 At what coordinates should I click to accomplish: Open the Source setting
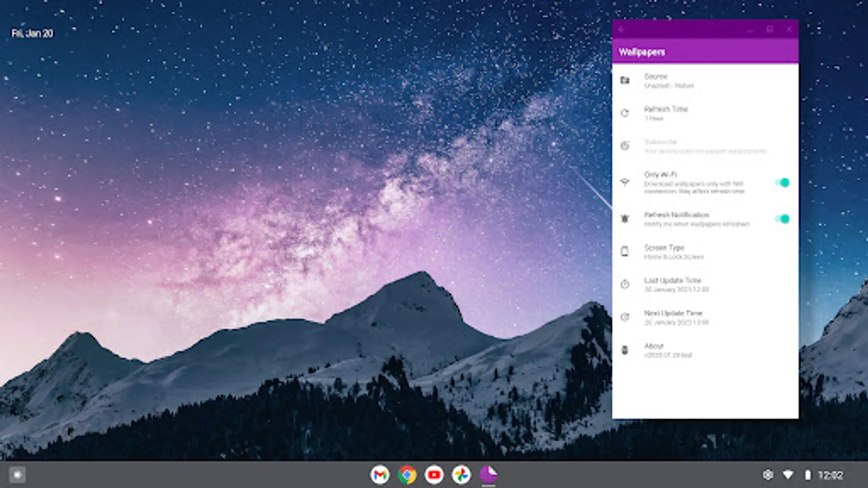705,80
